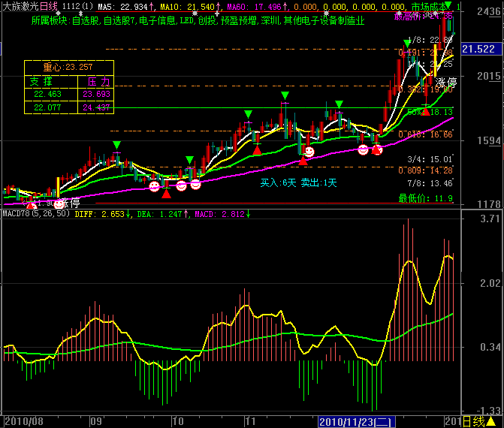Open the MACD78(5,26,50) indicator settings label
This screenshot has height=428, width=504.
(x=35, y=214)
